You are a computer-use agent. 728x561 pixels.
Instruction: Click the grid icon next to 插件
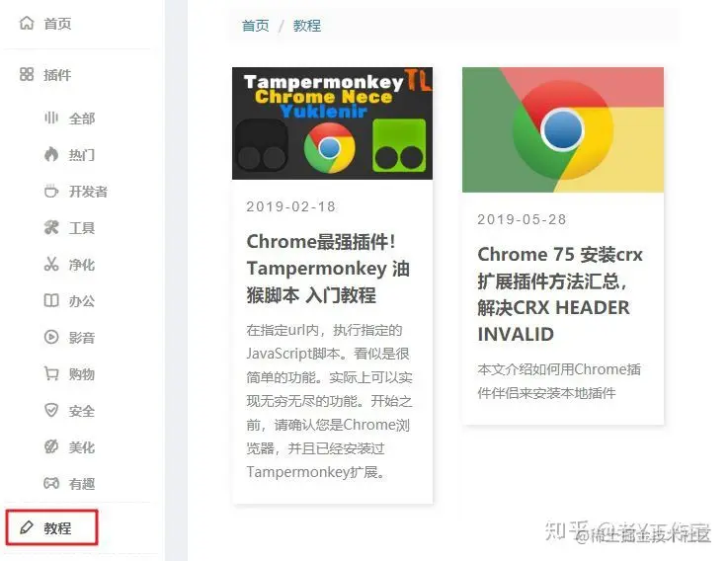click(27, 74)
